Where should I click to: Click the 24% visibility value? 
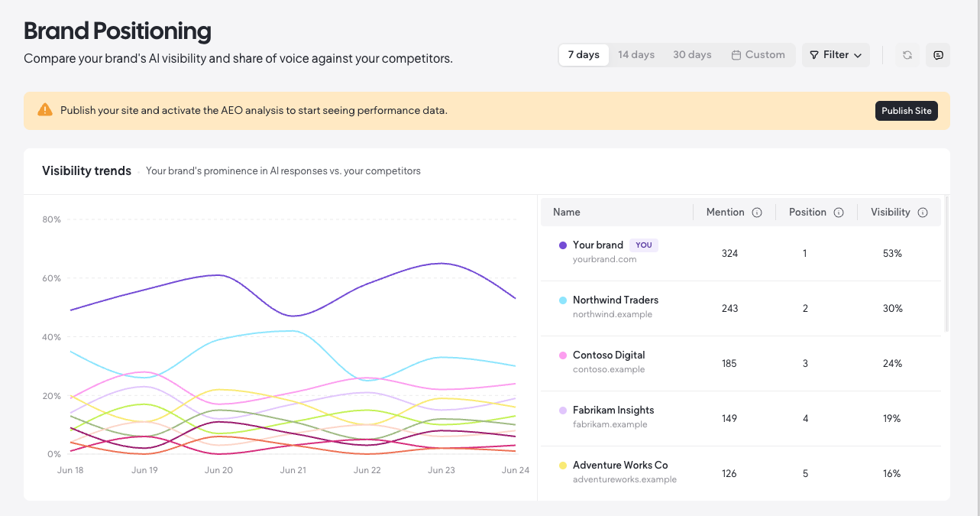point(892,364)
